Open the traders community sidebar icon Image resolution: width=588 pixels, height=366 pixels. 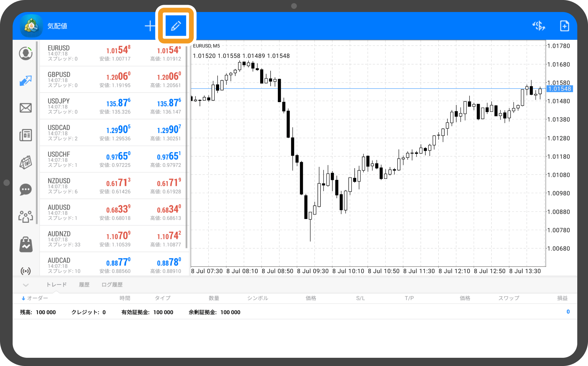(26, 217)
